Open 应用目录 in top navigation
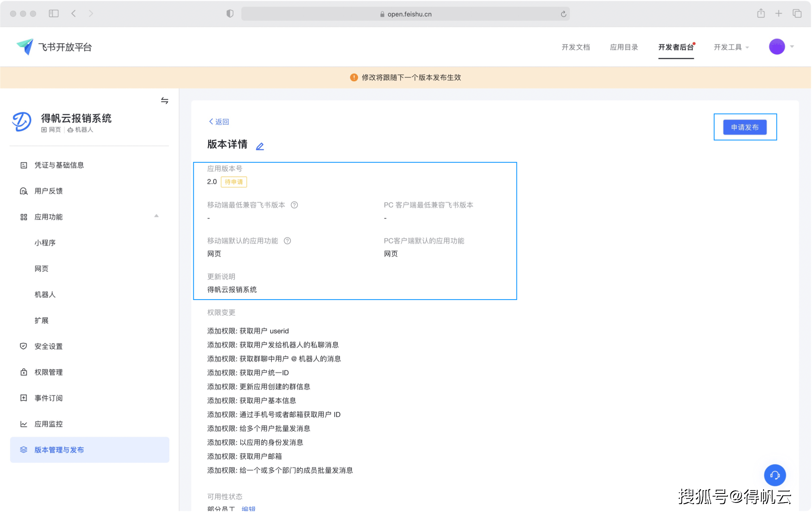The height and width of the screenshot is (514, 812). [x=624, y=47]
